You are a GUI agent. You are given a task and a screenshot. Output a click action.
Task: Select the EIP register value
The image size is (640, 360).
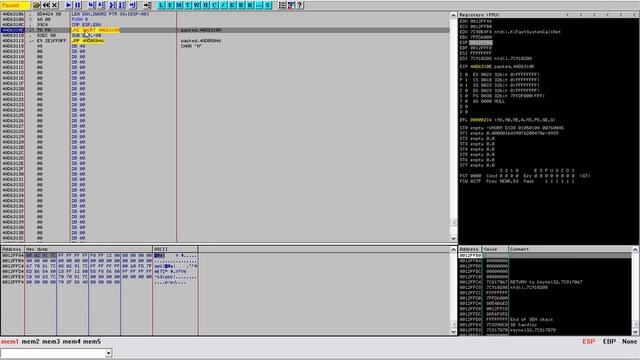481,67
